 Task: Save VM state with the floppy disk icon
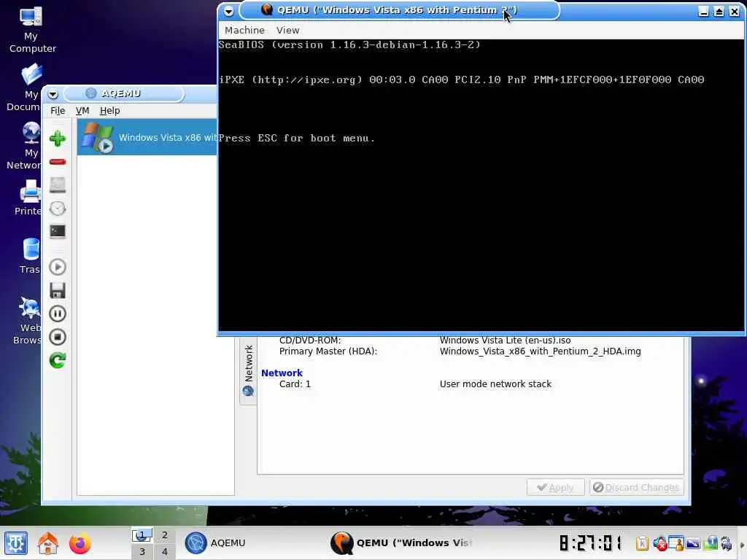click(58, 290)
